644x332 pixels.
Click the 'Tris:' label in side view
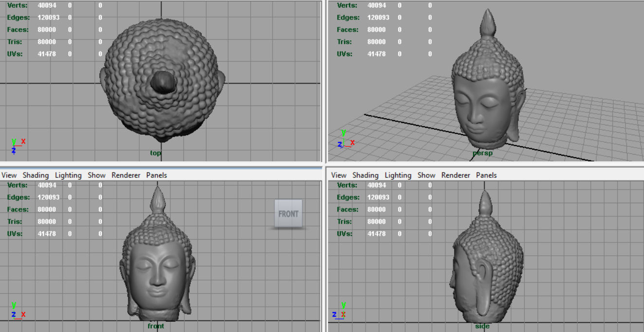coord(345,222)
